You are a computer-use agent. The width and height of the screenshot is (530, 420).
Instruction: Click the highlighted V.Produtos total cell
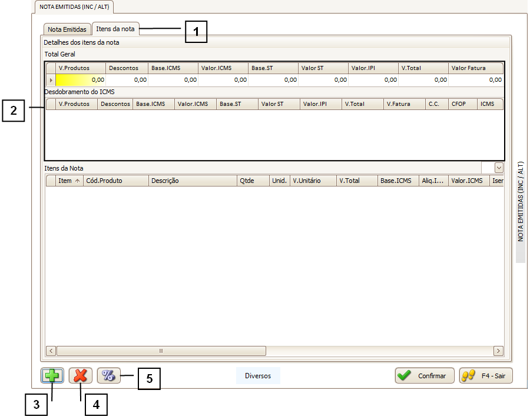(81, 79)
